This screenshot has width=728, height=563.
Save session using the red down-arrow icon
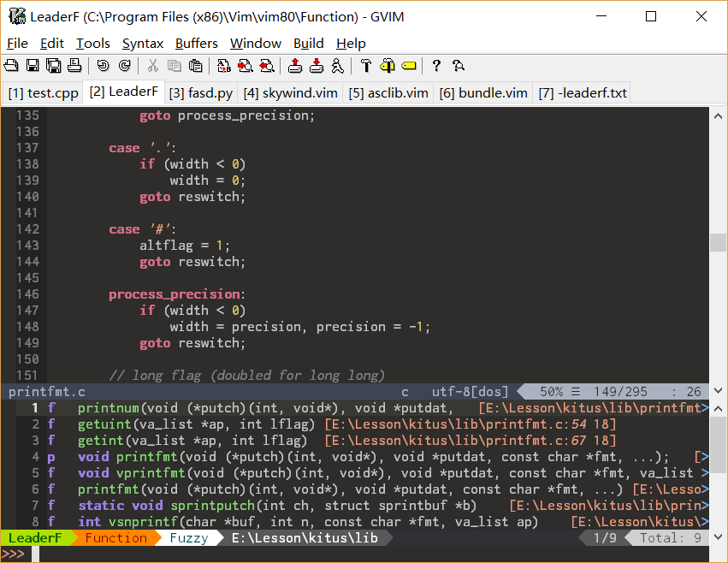click(317, 66)
